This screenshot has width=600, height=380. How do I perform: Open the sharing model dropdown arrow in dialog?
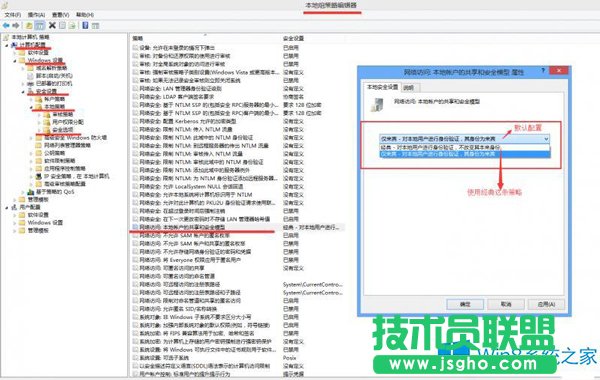coord(546,139)
